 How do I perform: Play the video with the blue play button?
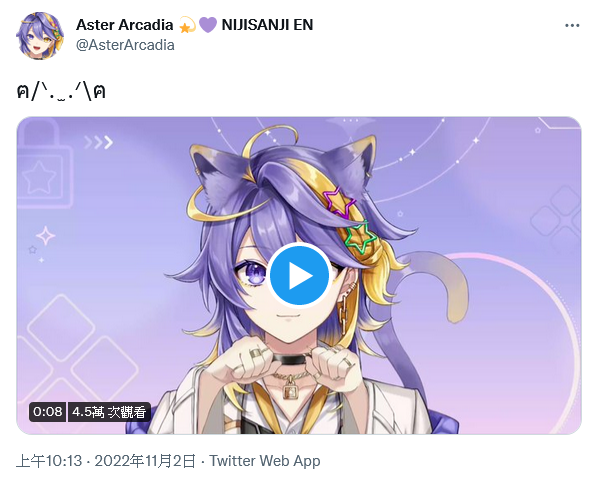tap(299, 275)
